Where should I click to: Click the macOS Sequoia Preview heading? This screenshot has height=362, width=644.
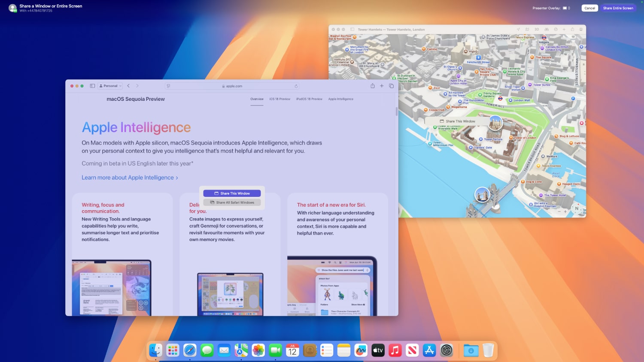pyautogui.click(x=136, y=99)
